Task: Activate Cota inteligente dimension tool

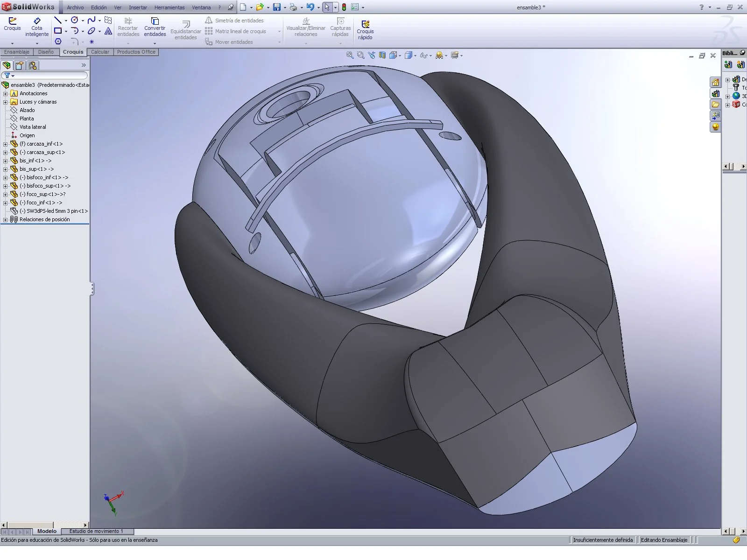Action: pyautogui.click(x=37, y=27)
